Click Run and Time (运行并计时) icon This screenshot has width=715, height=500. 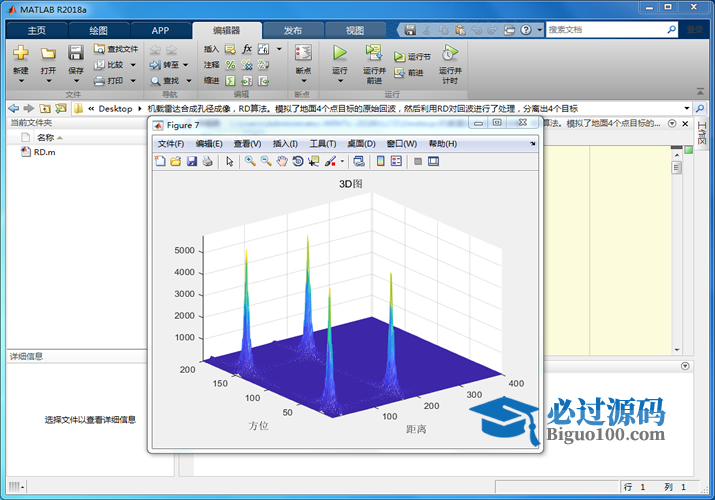(450, 53)
